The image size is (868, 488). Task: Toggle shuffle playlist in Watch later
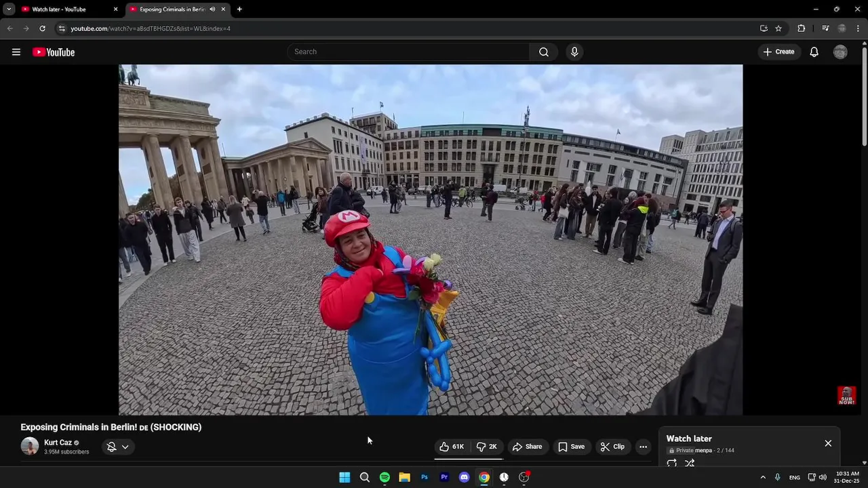[x=690, y=464]
